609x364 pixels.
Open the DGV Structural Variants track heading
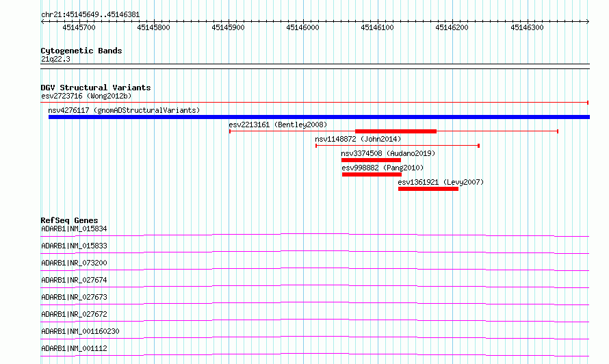96,88
